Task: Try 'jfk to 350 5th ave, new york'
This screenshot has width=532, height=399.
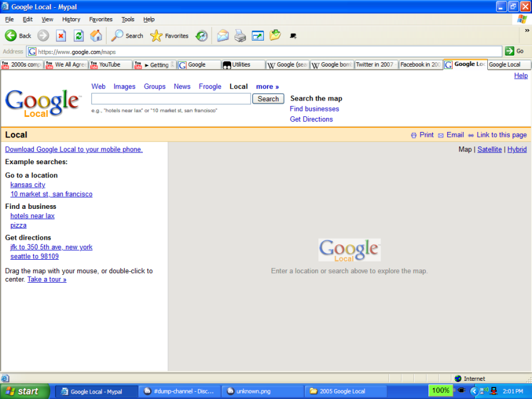Action: coord(51,247)
